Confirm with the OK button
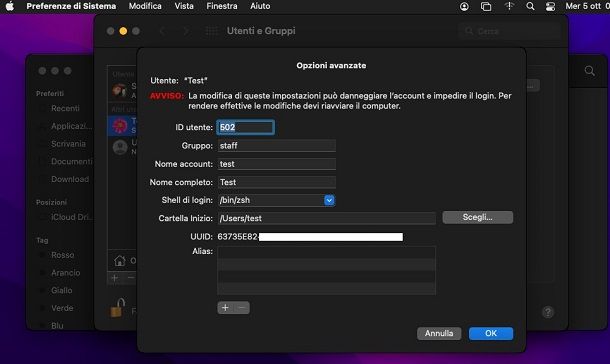Viewport: 610px width, 364px height. (x=491, y=333)
